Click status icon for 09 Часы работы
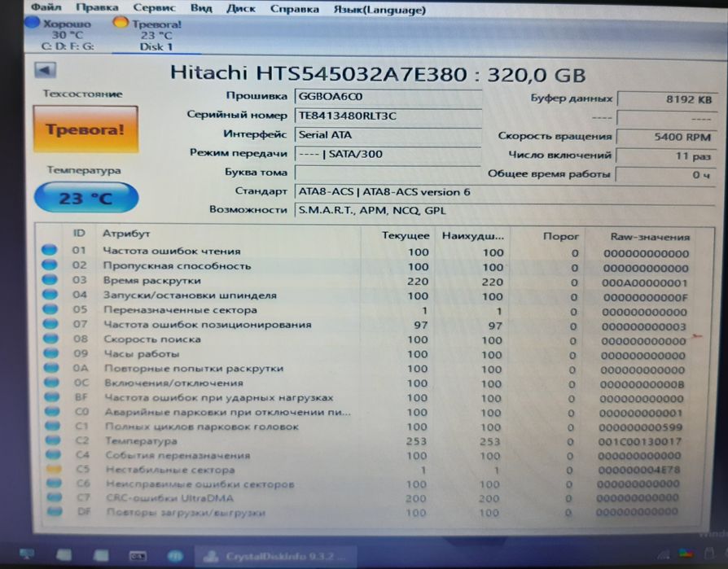Screen dimensions: 728x569 pyautogui.click(x=51, y=352)
